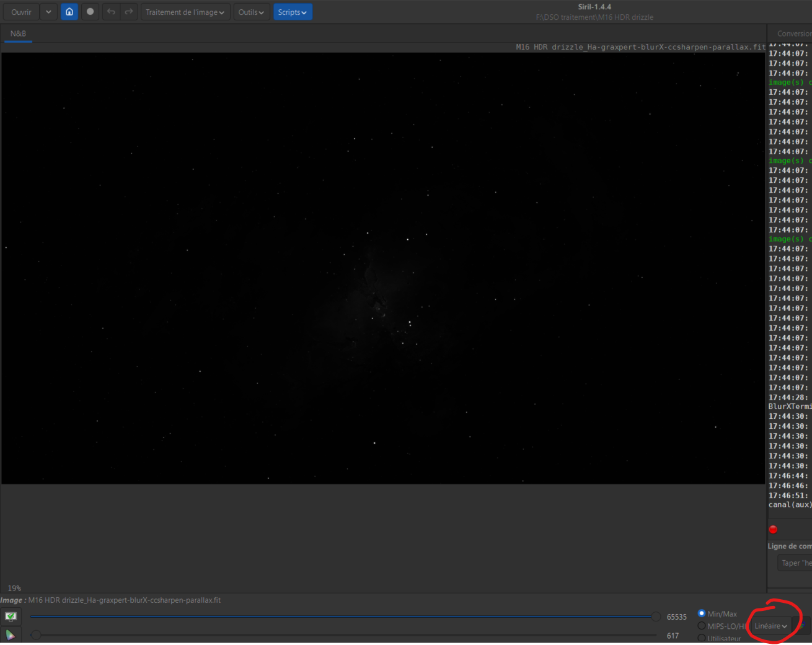Click the red stop indicator icon
This screenshot has height=645, width=812.
click(773, 529)
